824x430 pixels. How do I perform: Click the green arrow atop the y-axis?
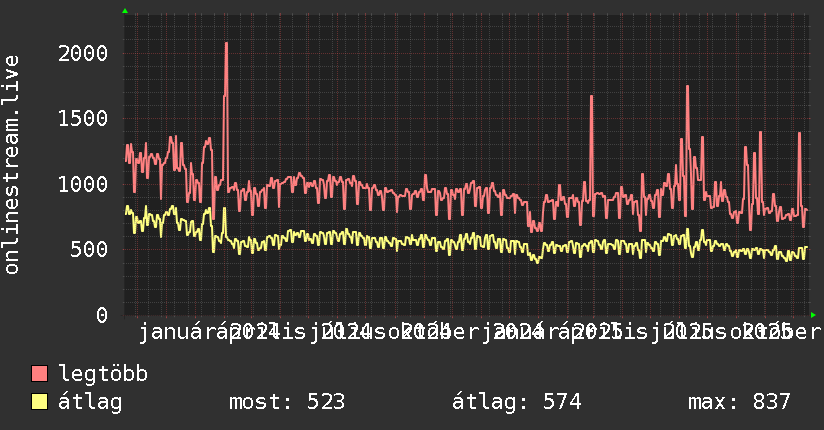[x=125, y=11]
